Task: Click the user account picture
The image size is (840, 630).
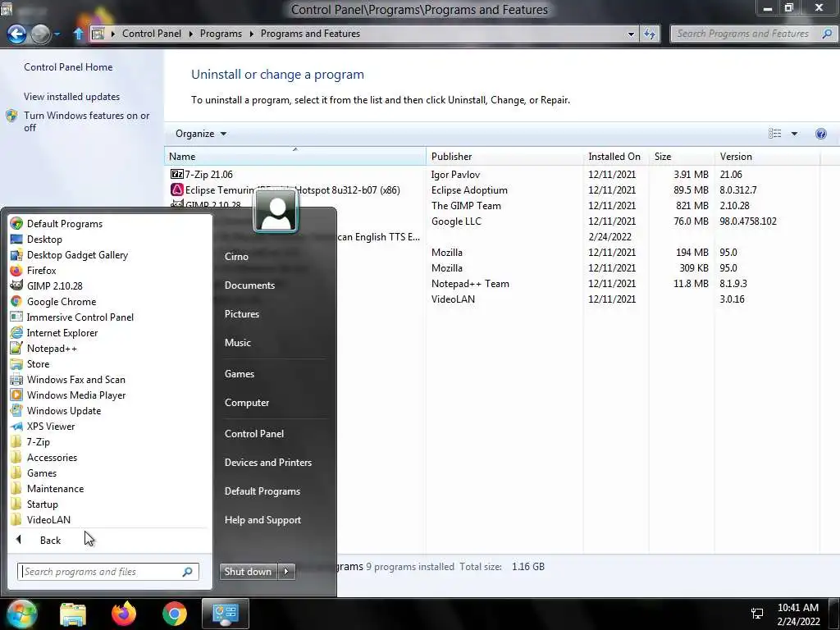Action: pos(276,211)
